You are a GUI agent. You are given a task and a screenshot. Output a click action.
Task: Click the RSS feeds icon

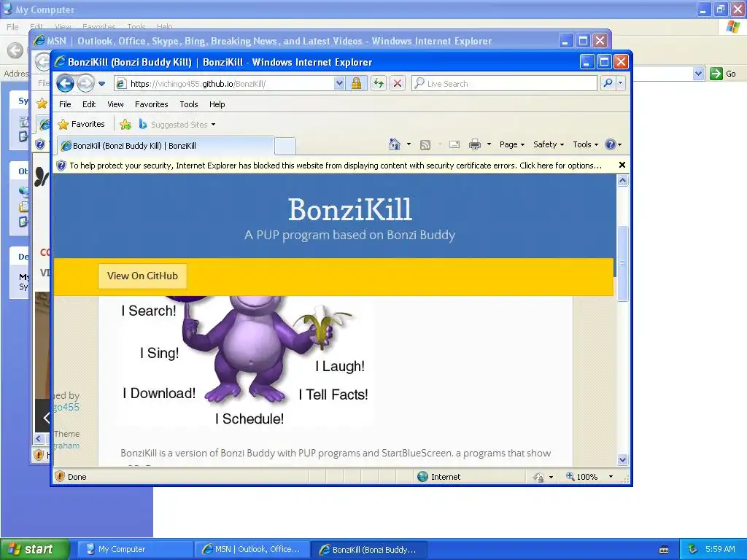click(425, 145)
